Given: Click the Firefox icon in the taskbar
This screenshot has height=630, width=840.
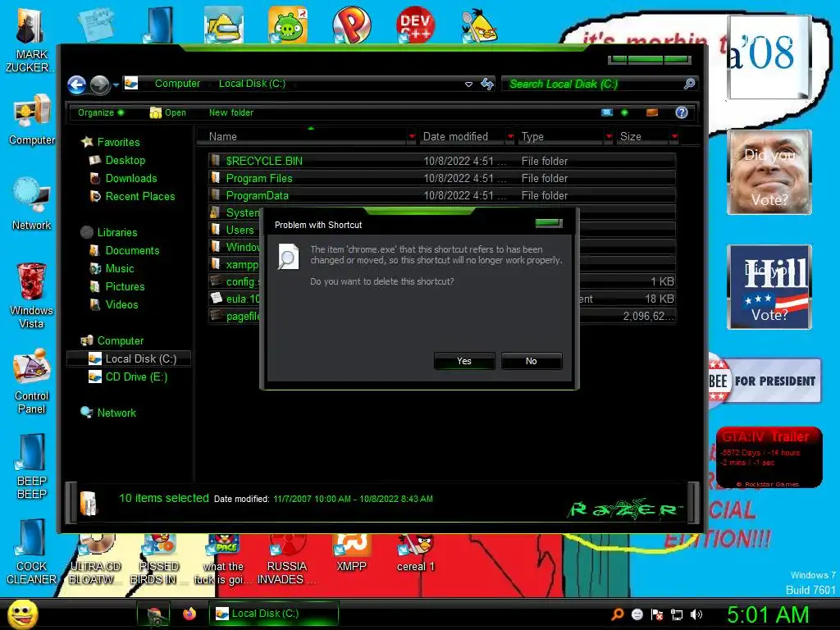Looking at the screenshot, I should pyautogui.click(x=189, y=614).
